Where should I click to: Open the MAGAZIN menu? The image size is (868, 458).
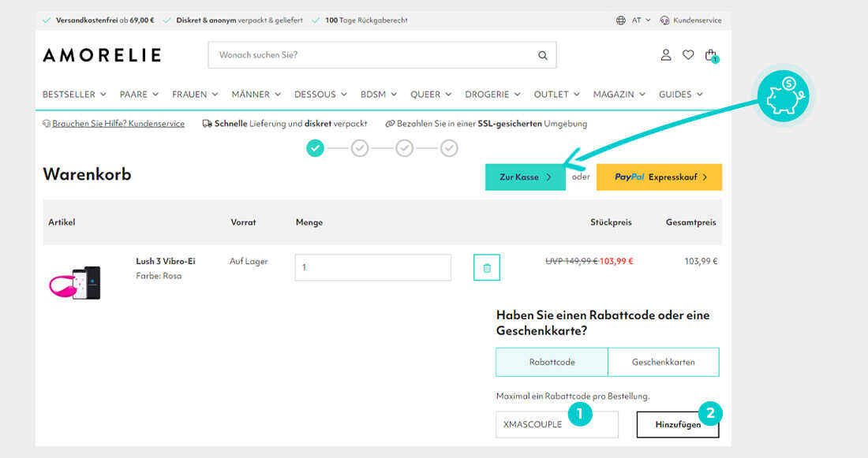tap(619, 95)
